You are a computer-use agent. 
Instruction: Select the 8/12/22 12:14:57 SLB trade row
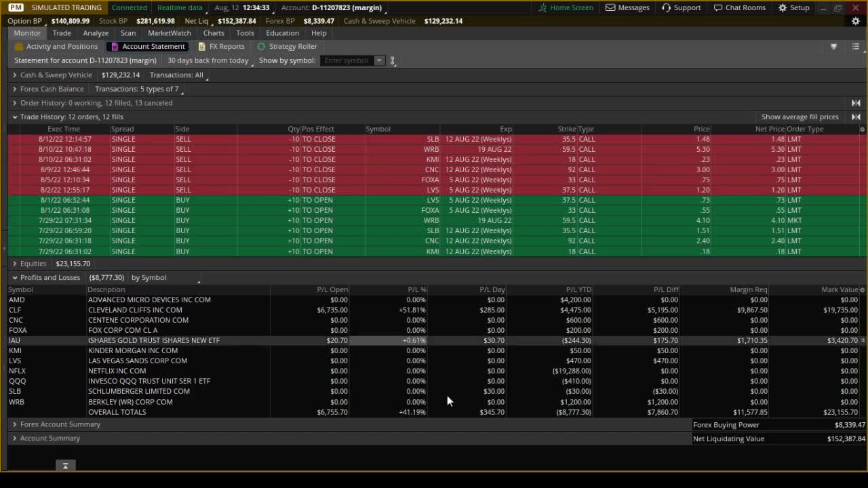click(434, 139)
